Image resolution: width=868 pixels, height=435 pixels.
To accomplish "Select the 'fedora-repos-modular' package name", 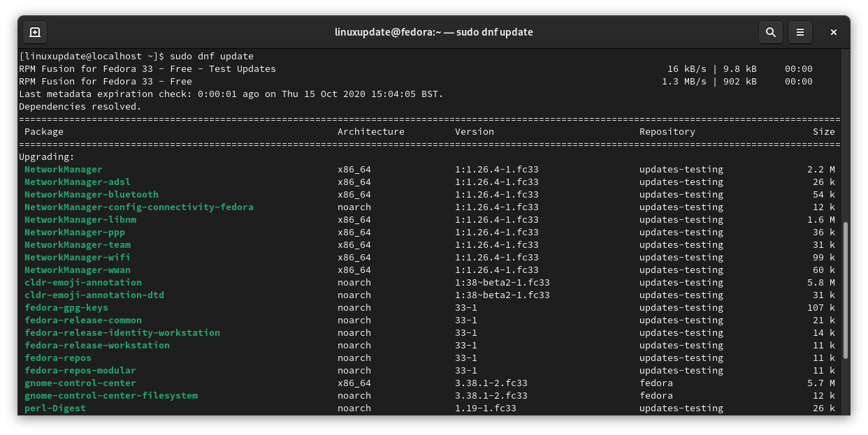I will point(80,370).
